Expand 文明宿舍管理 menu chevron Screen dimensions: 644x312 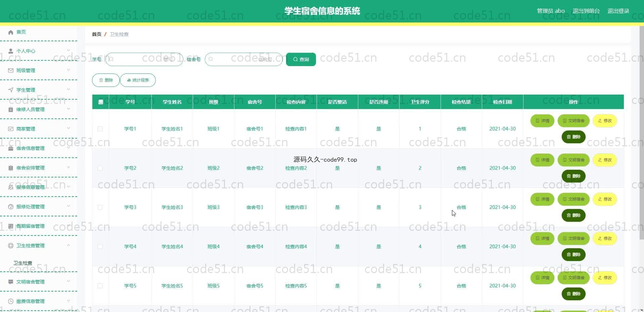[68, 281]
